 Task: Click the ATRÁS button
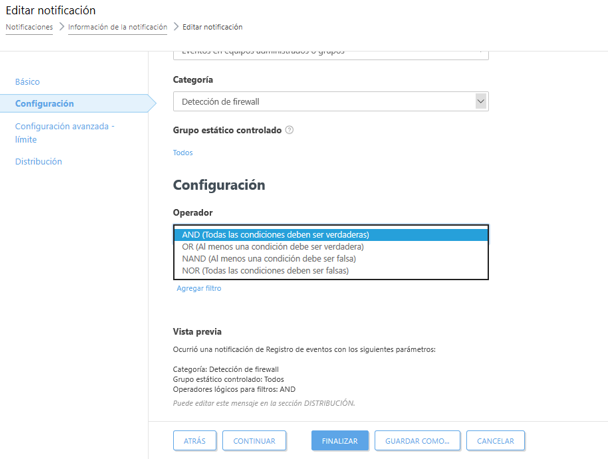(195, 441)
